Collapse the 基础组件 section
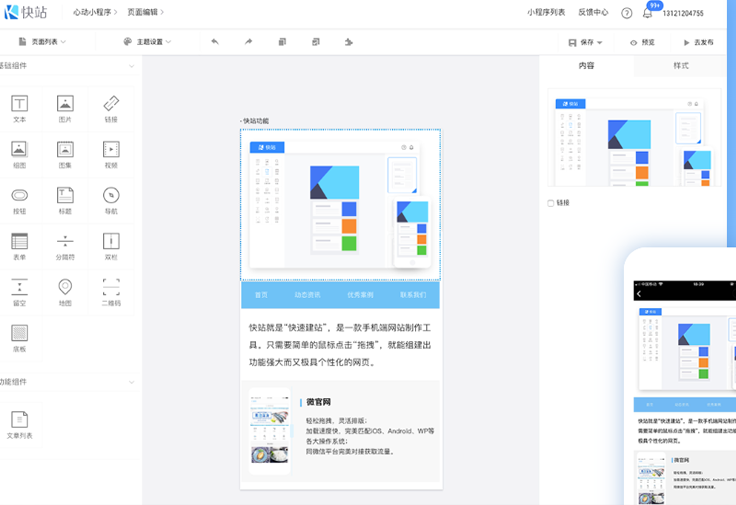This screenshot has width=736, height=505. [x=131, y=66]
